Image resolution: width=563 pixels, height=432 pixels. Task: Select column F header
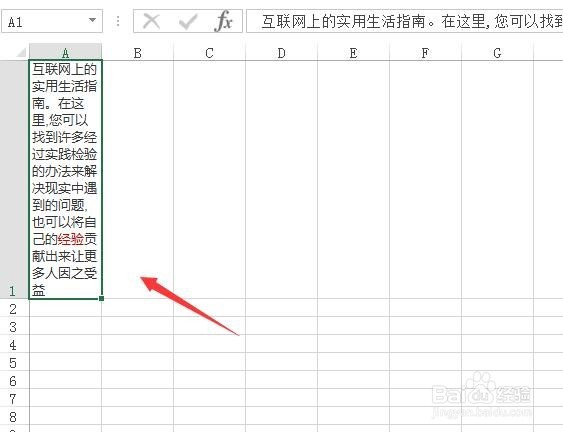[425, 53]
